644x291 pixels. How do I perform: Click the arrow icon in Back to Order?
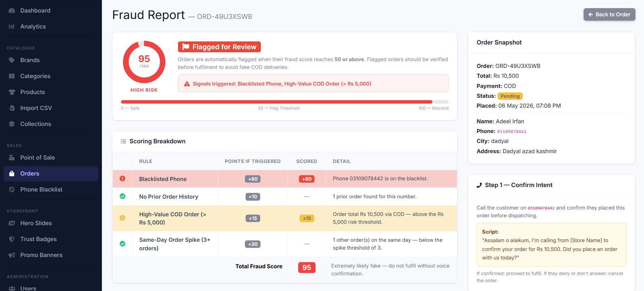pyautogui.click(x=591, y=15)
